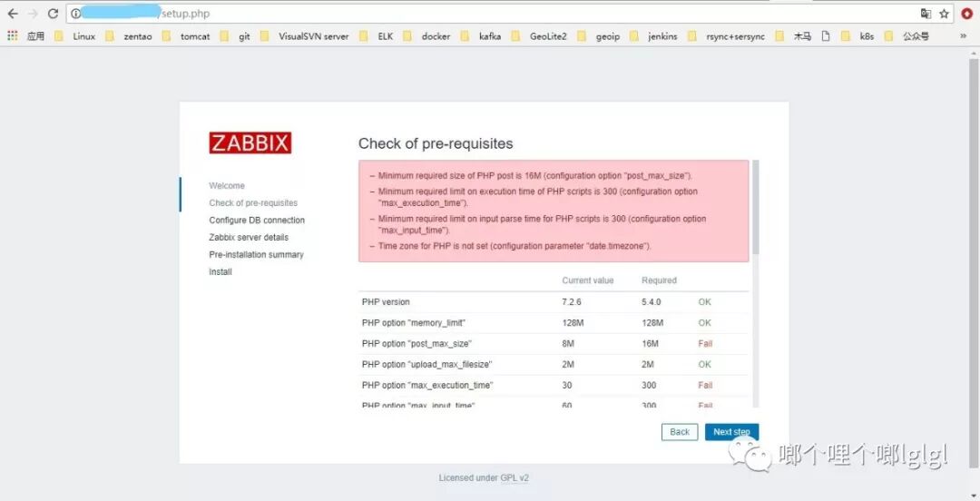980x501 pixels.
Task: Expand the bookmarks overflow chevron
Action: [963, 36]
